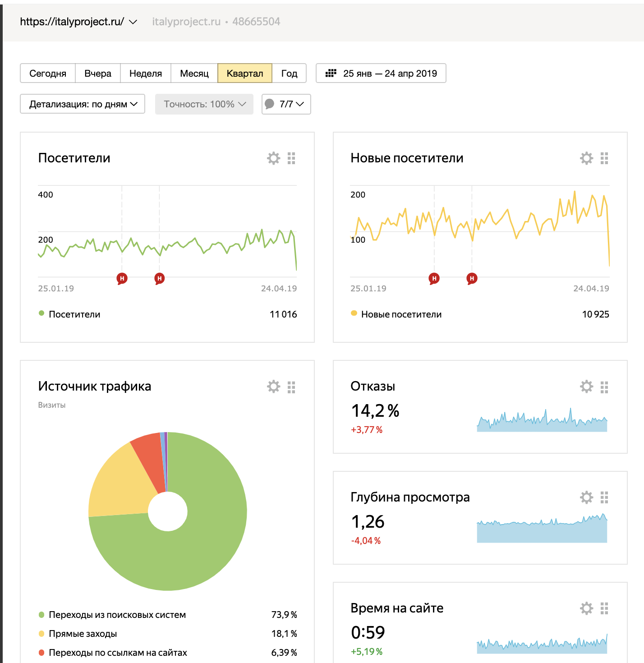This screenshot has height=663, width=644.
Task: Expand the 7/7 annotations dropdown
Action: point(286,104)
